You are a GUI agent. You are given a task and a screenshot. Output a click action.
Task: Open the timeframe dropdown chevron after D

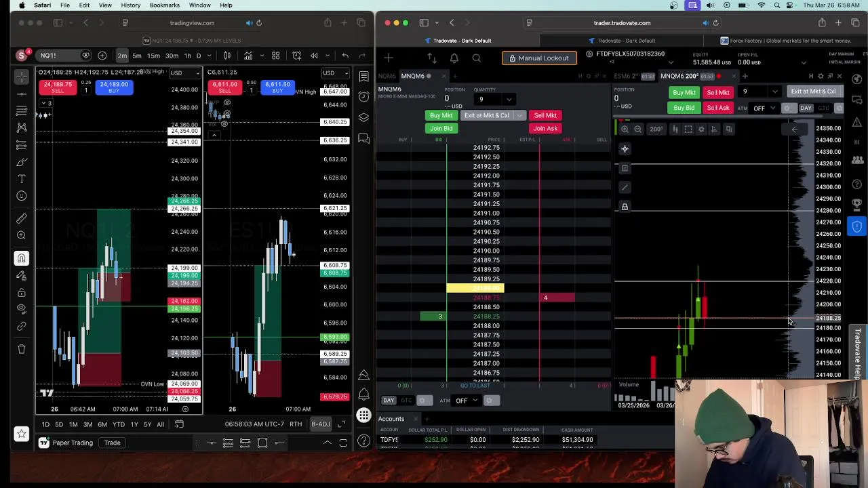(208, 56)
